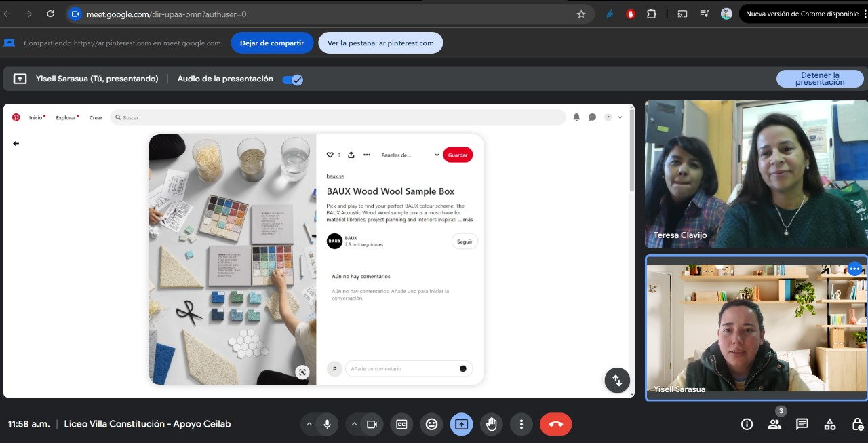Mute the microphone

coord(328,424)
